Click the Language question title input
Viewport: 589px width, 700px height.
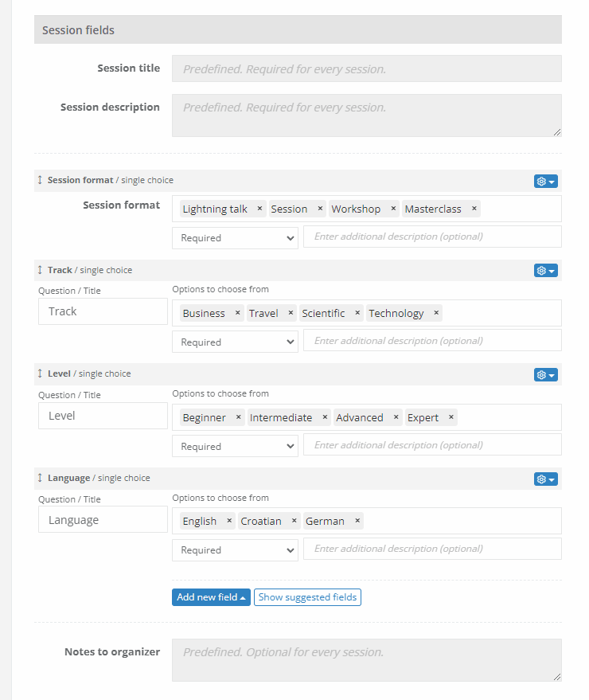[103, 520]
